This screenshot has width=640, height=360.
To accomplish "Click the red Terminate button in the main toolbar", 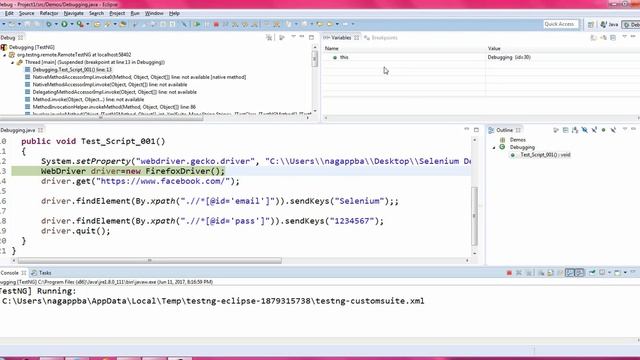I will pos(216,24).
